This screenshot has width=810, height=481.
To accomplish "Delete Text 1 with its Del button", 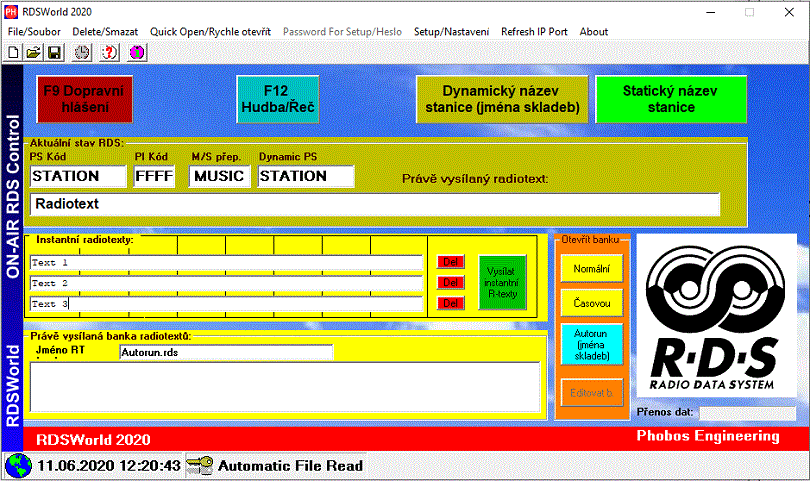I will (x=450, y=262).
